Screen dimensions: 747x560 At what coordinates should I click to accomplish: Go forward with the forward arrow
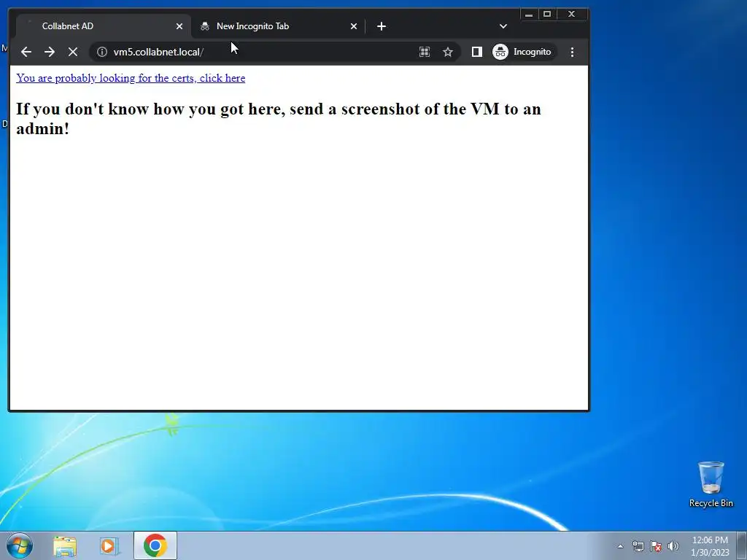50,52
